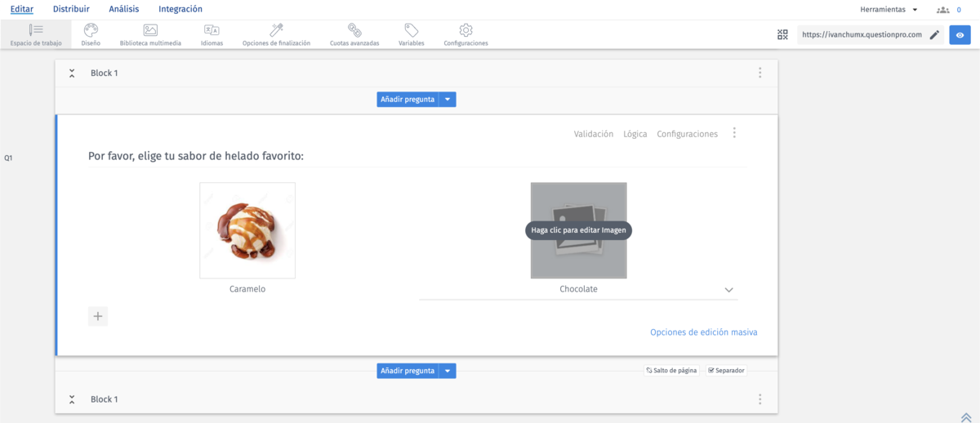Preview survey with blue eye button
Screen dimensions: 980x423
(x=960, y=34)
